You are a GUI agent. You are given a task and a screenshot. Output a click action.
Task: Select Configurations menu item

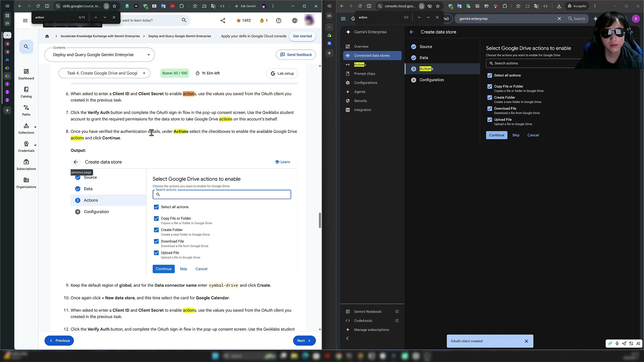click(x=372, y=83)
